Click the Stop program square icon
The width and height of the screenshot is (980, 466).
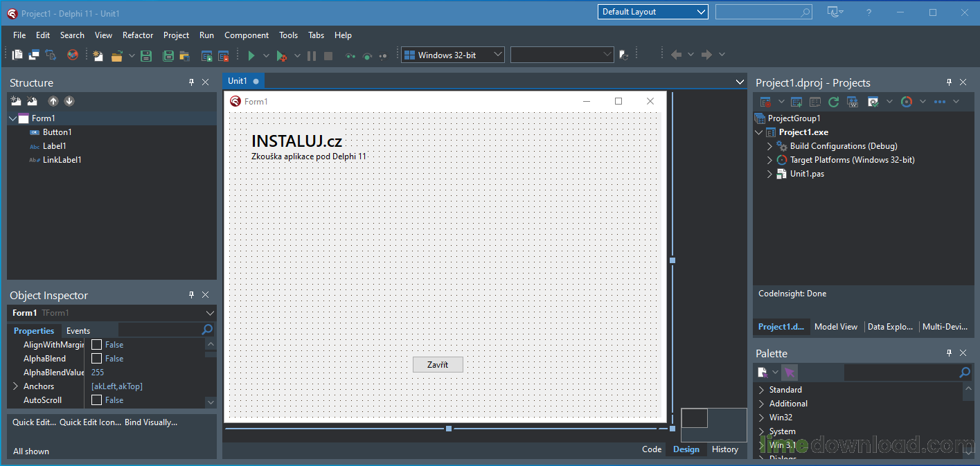[x=328, y=55]
